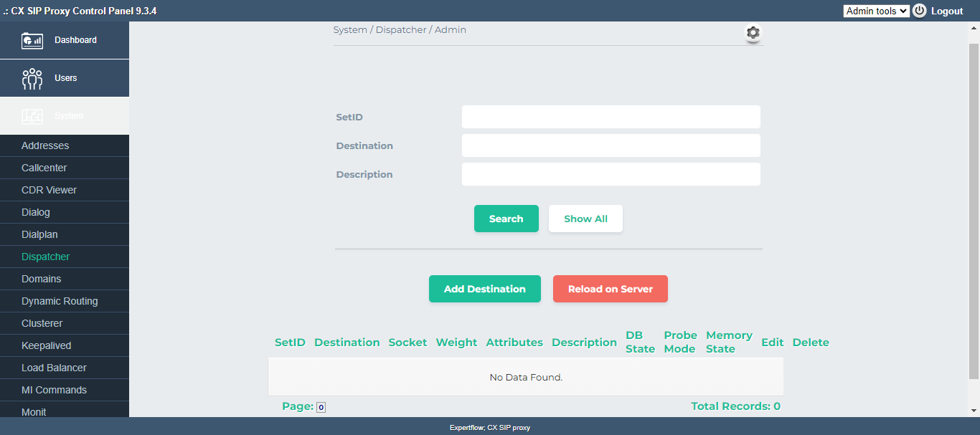Click the Reload on Server button
The width and height of the screenshot is (980, 435).
tap(610, 289)
